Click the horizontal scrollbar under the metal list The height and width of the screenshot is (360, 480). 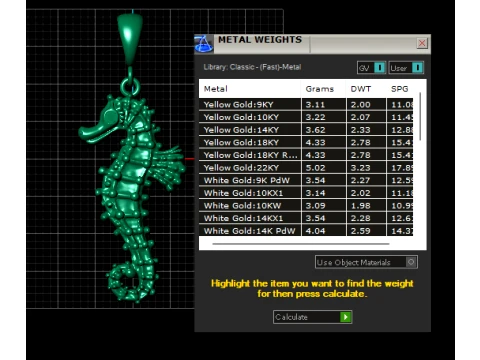tap(301, 244)
